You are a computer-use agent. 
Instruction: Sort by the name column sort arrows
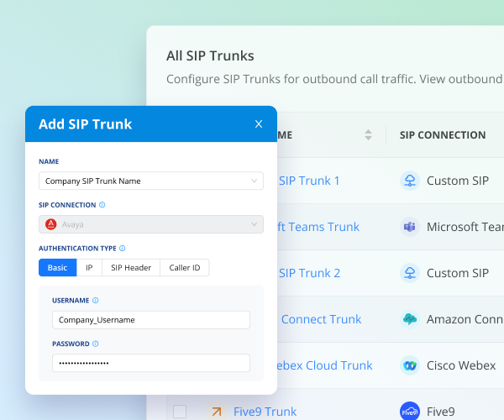pyautogui.click(x=369, y=135)
